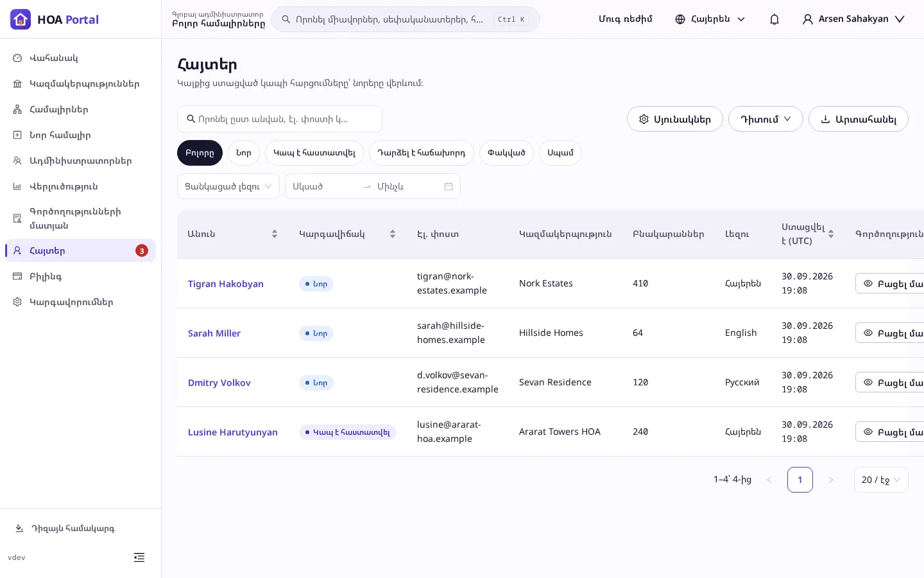Open notifications bell icon

pyautogui.click(x=774, y=19)
